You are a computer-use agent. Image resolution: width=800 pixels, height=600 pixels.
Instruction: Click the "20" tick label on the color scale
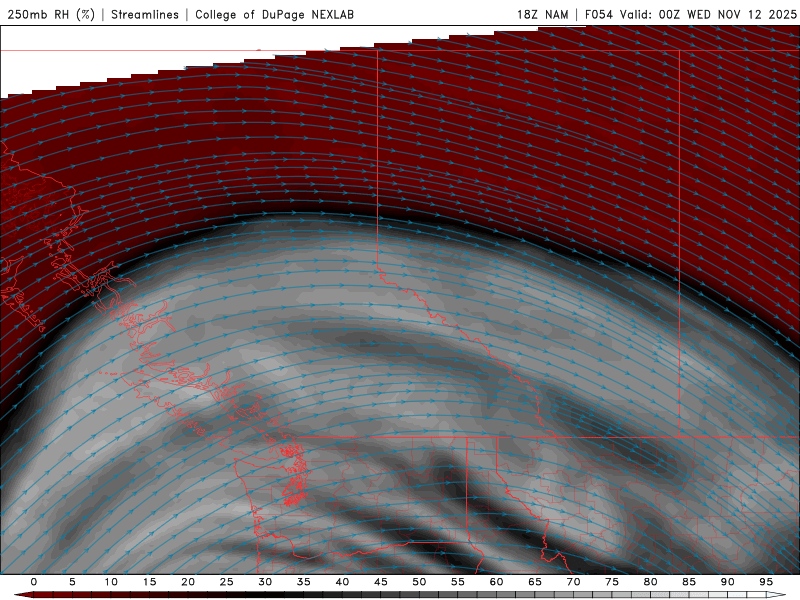(188, 582)
